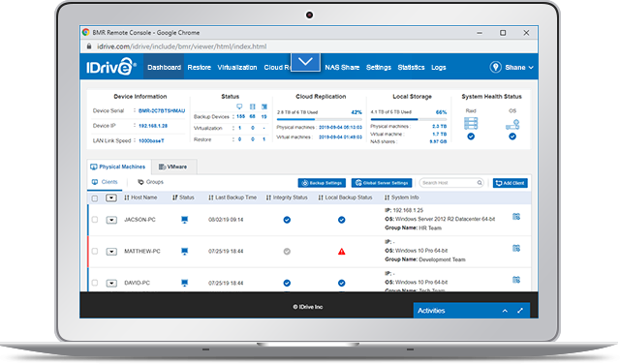
Task: Click the Search Host input field
Action: [x=451, y=183]
